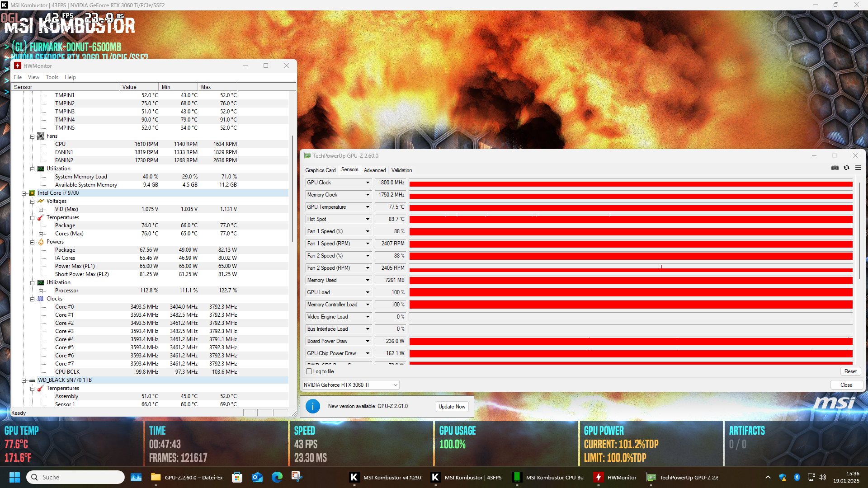Image resolution: width=868 pixels, height=488 pixels.
Task: Expand the VID (Max) voltage entry
Action: [x=41, y=209]
